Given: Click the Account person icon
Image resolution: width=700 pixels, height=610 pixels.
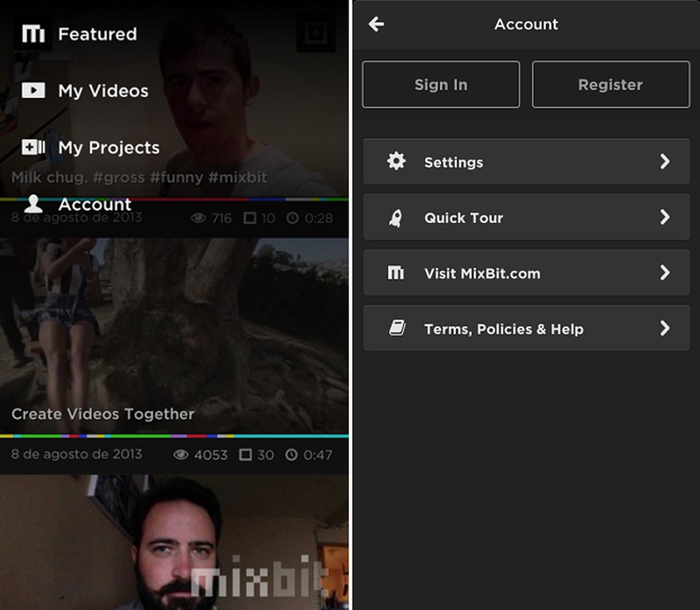Looking at the screenshot, I should tap(33, 204).
